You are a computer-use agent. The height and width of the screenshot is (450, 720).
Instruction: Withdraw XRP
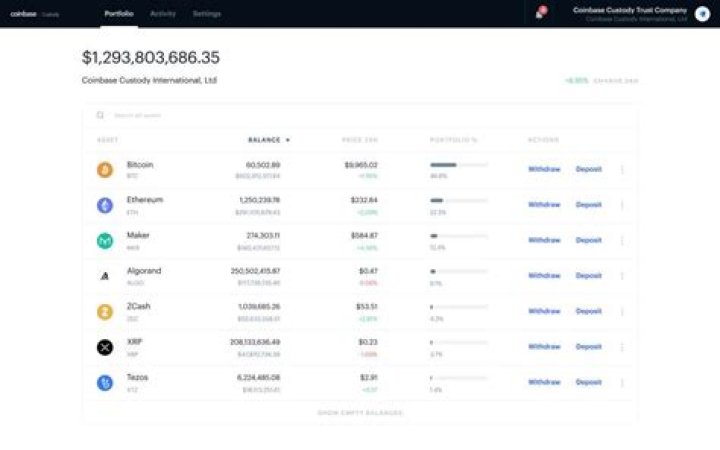544,346
